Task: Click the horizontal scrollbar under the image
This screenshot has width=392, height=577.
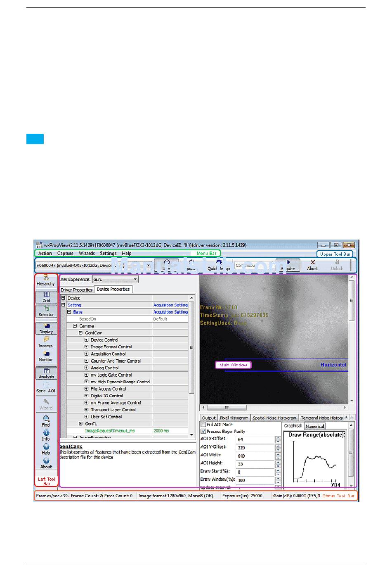Action: (274, 407)
